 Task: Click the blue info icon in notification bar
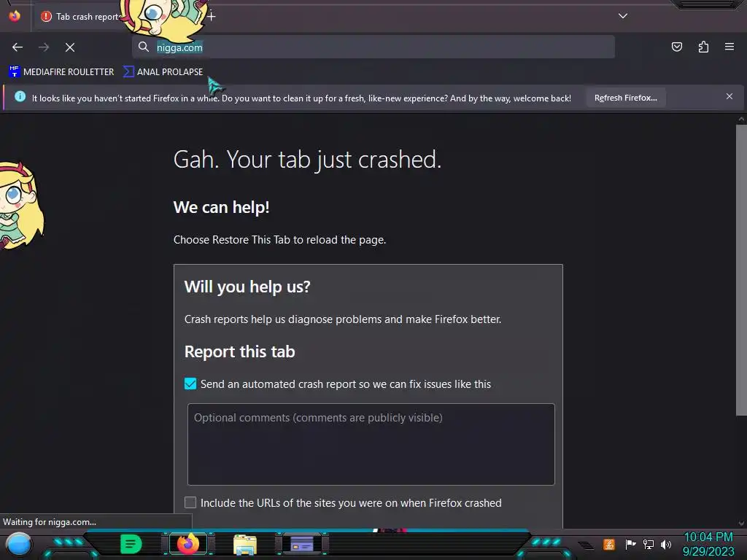[x=20, y=97]
